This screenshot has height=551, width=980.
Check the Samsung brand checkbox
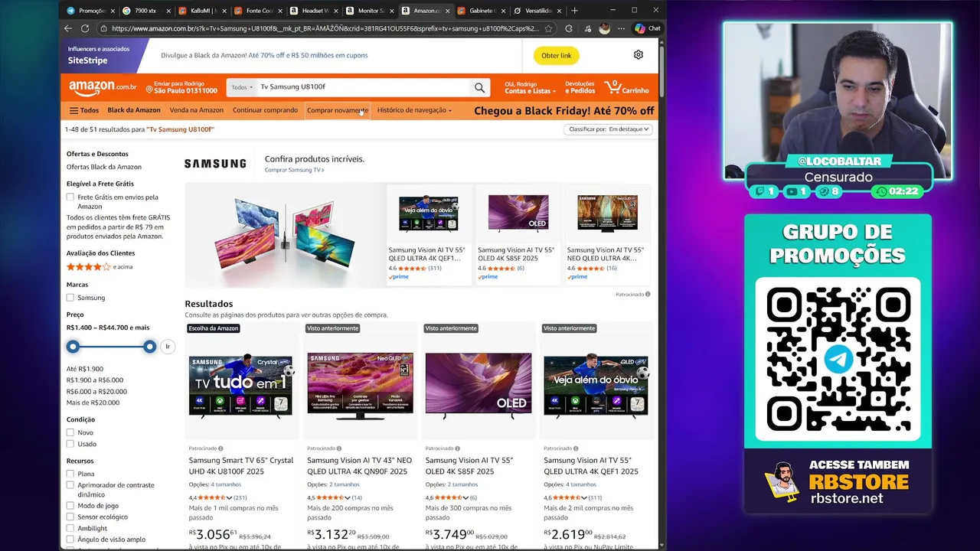pos(70,298)
